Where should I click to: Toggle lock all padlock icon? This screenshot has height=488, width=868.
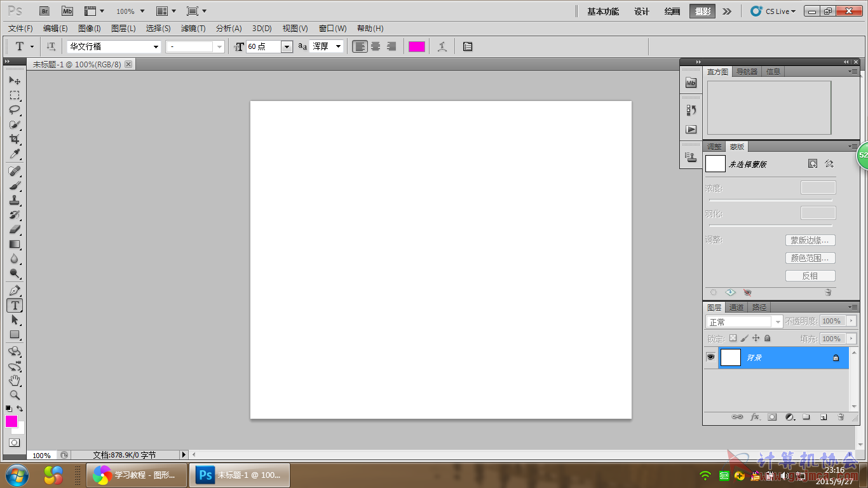tap(768, 339)
